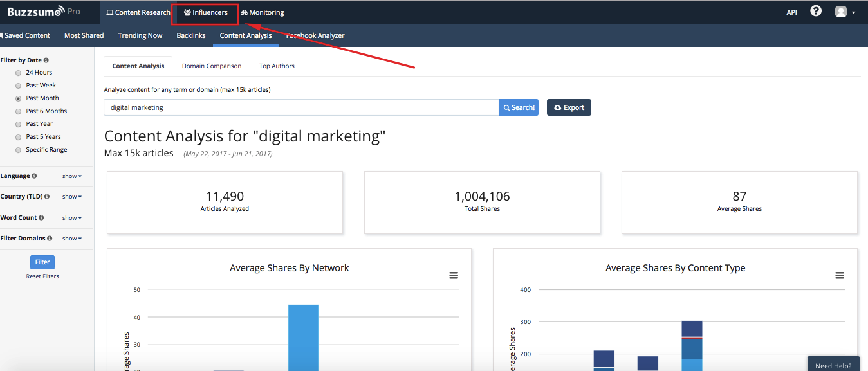
Task: Click the Content Analysis for "digital marketing" heading
Action: tap(245, 136)
